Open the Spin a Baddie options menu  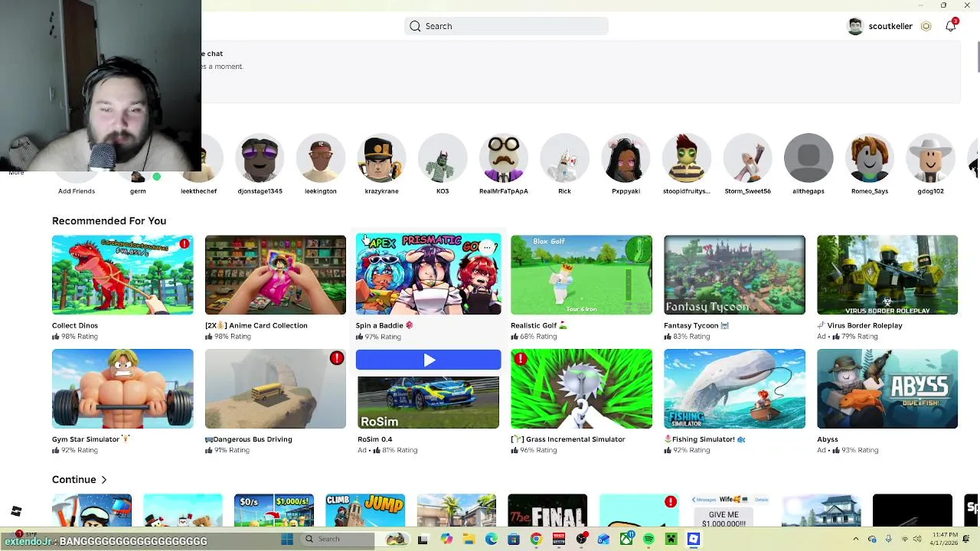click(x=487, y=247)
